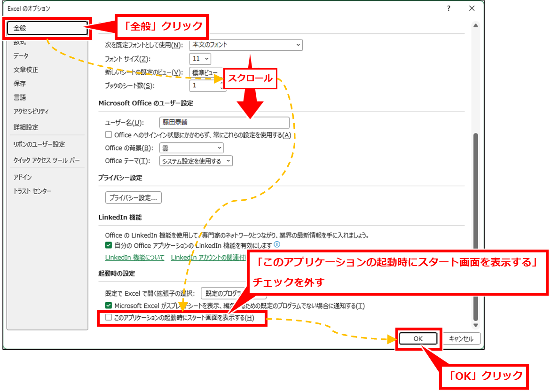Click the LinkedIn info icon
551x392 pixels.
(x=277, y=245)
